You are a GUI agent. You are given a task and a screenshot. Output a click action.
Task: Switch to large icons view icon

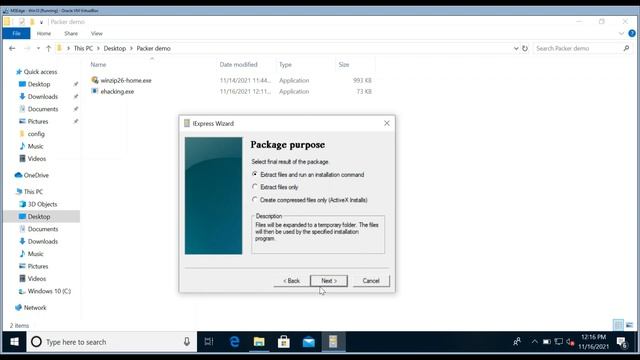[x=629, y=325]
